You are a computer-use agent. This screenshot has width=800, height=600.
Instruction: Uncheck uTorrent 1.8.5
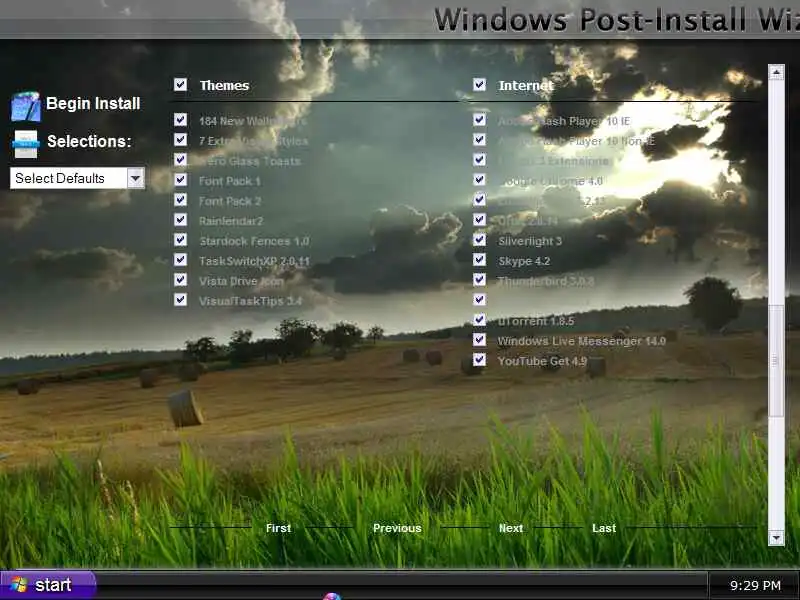coord(479,319)
